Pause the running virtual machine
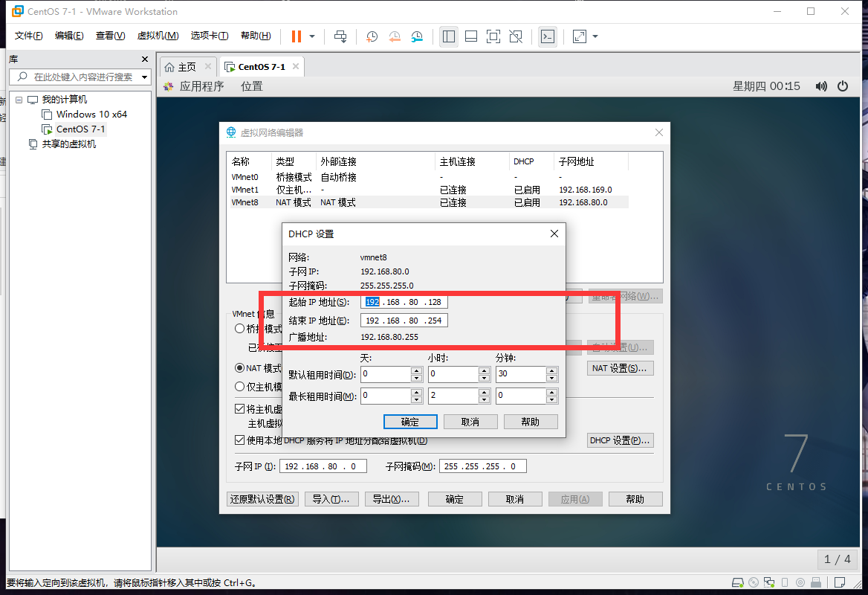This screenshot has height=595, width=868. click(x=297, y=36)
